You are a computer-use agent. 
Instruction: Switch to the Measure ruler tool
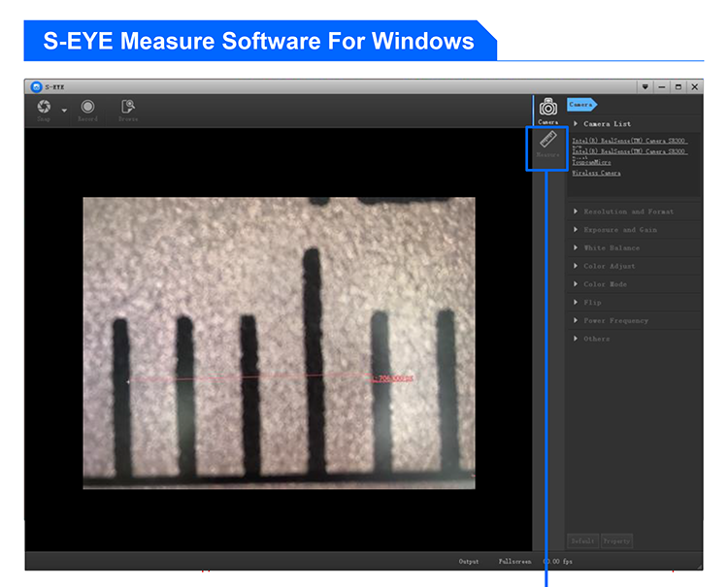point(547,144)
